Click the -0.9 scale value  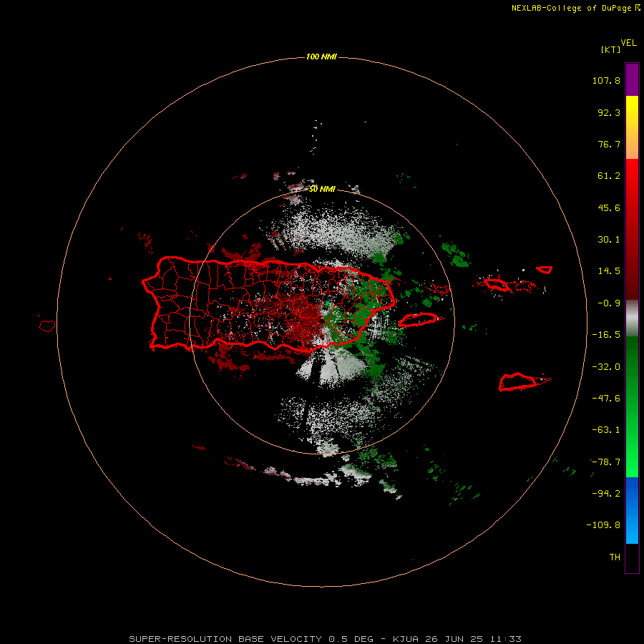tap(609, 303)
